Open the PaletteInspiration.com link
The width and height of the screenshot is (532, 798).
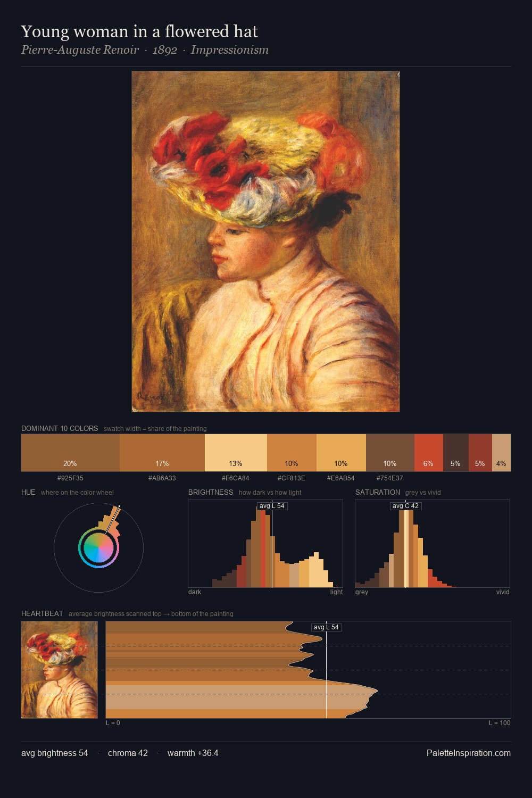click(x=469, y=753)
